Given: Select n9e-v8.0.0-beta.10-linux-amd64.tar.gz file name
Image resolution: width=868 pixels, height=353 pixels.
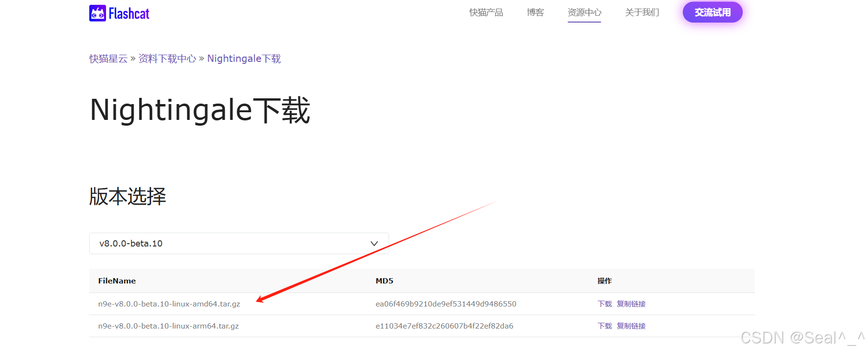Looking at the screenshot, I should [x=169, y=304].
